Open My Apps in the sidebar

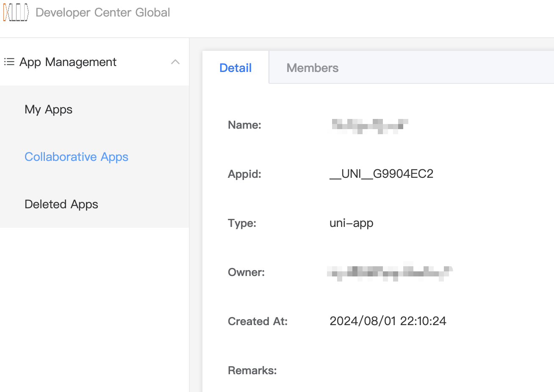48,110
